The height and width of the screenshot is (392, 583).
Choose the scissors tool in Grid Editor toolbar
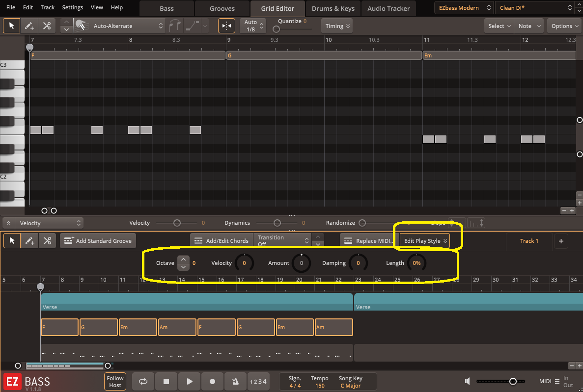pyautogui.click(x=47, y=26)
